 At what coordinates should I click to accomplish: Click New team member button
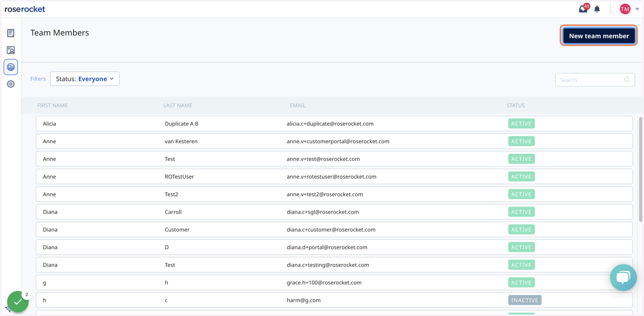click(x=599, y=36)
